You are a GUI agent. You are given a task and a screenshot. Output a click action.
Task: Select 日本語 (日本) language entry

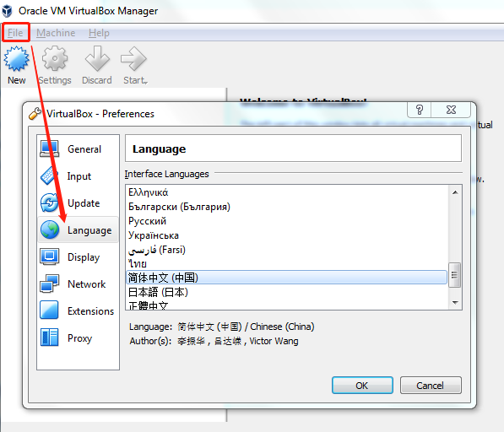click(286, 292)
